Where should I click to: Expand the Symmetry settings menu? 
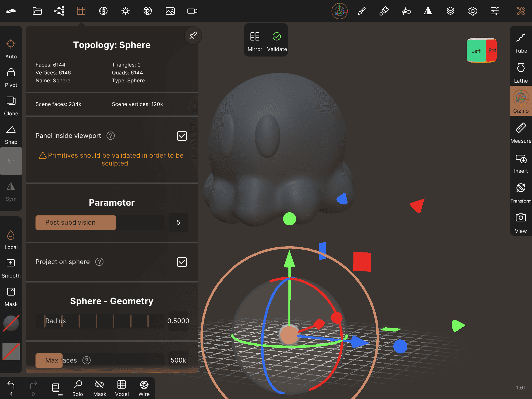pyautogui.click(x=428, y=11)
